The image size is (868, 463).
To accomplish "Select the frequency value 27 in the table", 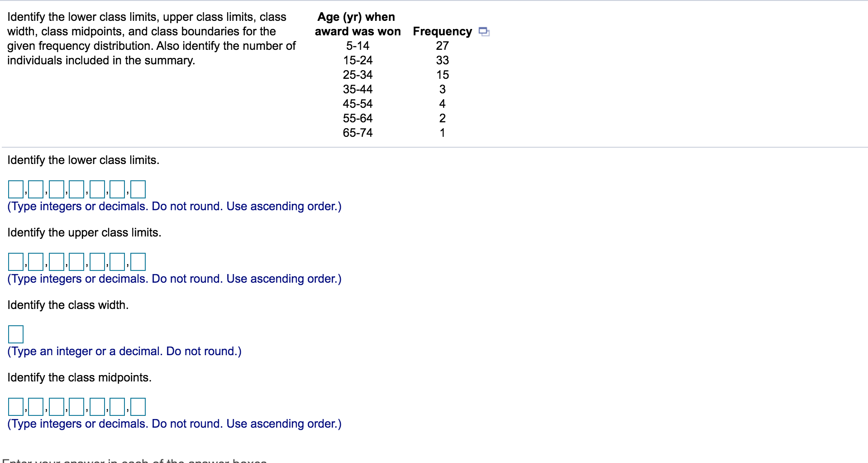I will click(442, 46).
